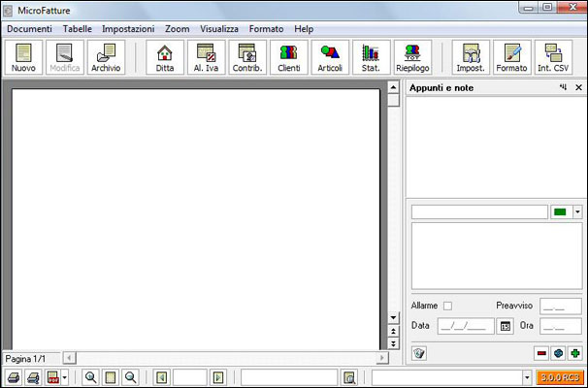Click the Int. CSV toolbar icon
Image resolution: width=588 pixels, height=388 pixels.
(553, 57)
